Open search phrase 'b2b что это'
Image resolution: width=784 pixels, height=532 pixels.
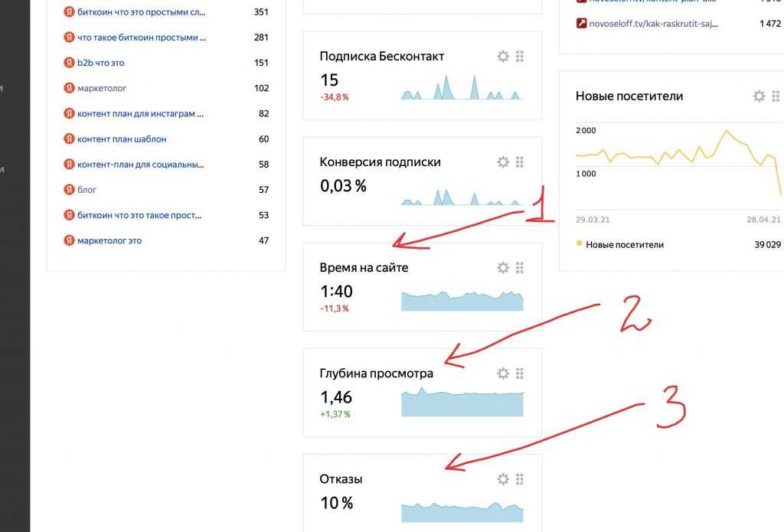click(x=100, y=63)
